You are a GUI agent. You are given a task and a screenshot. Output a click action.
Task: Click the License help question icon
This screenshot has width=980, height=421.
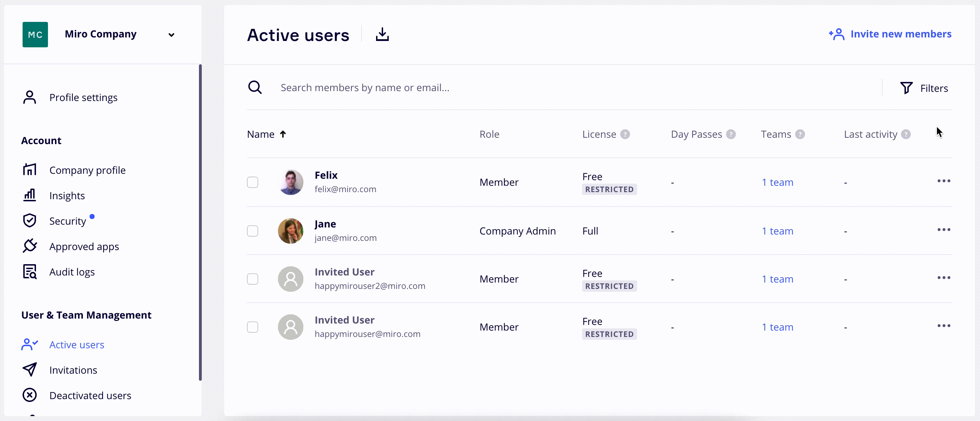point(625,134)
